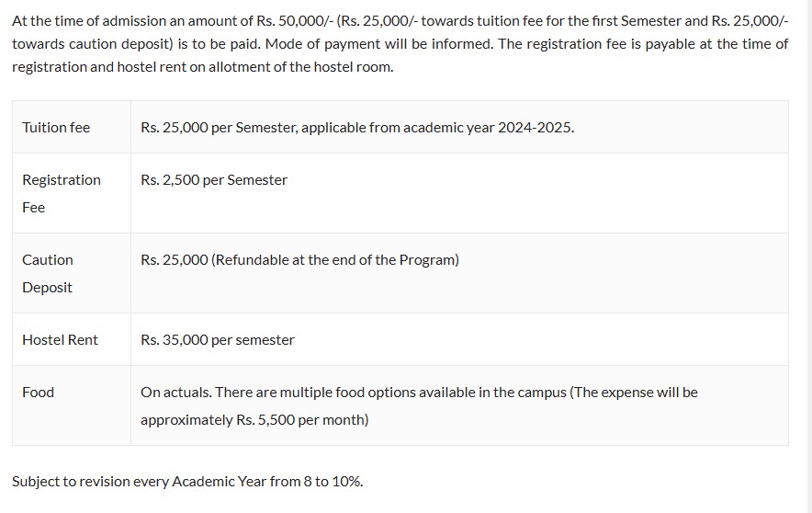Viewport: 812px width, 513px height.
Task: Click the "On actuals" food description text
Action: point(175,393)
